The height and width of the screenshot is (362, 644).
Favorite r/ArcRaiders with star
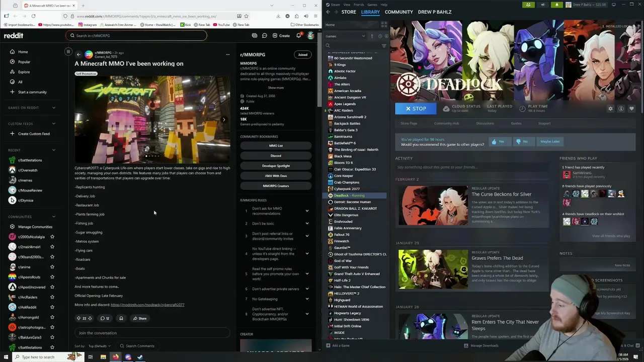[52, 297]
